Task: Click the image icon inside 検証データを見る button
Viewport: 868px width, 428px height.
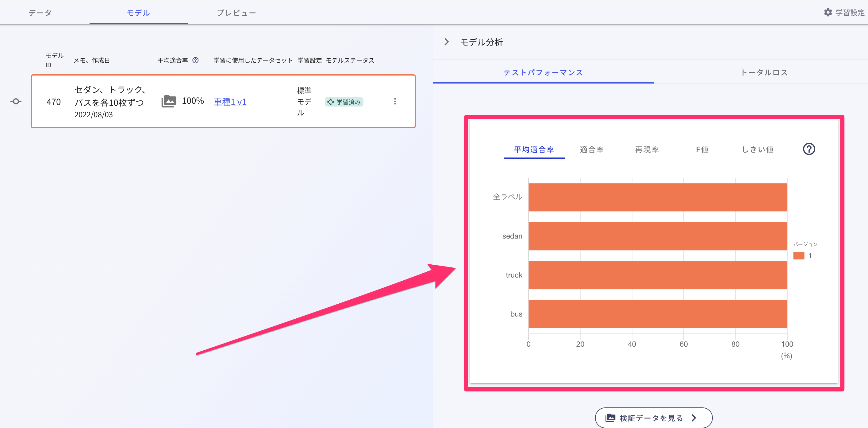Action: click(x=611, y=418)
